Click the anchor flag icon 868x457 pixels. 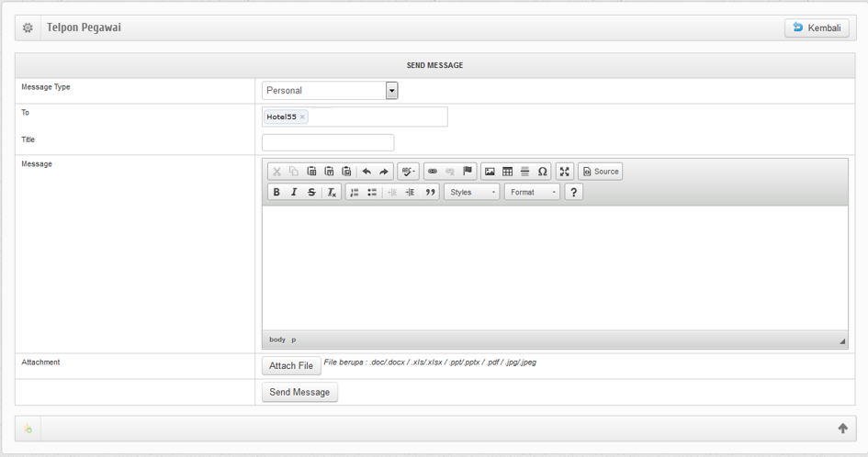coord(468,172)
